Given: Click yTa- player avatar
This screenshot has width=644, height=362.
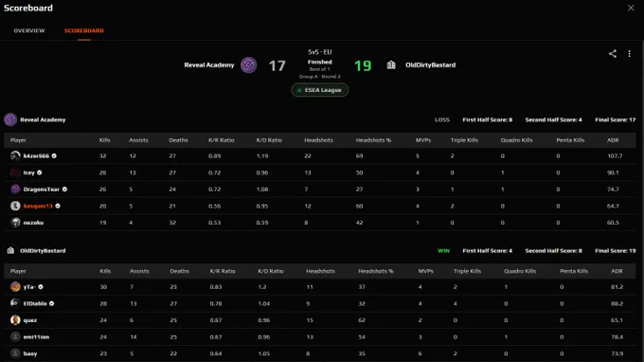Looking at the screenshot, I should tap(15, 287).
